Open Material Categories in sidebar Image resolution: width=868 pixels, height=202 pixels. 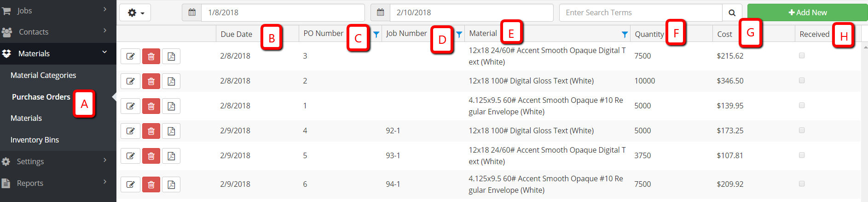coord(43,75)
